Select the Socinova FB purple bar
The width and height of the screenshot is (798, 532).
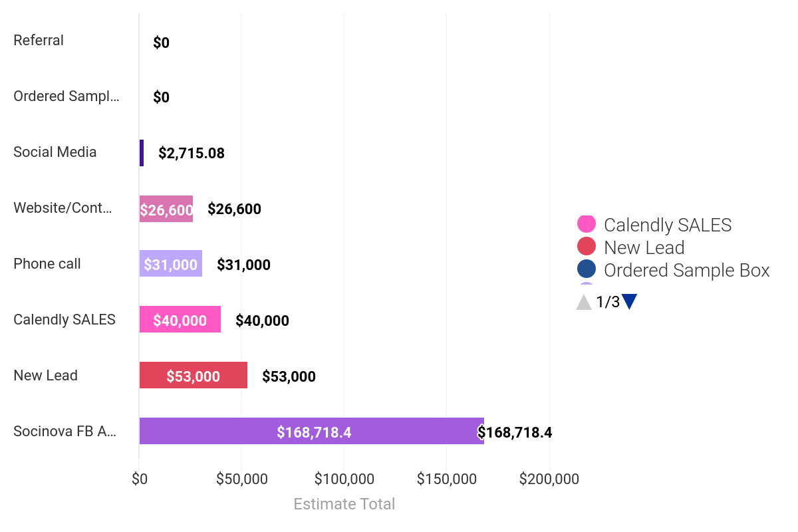click(x=311, y=431)
